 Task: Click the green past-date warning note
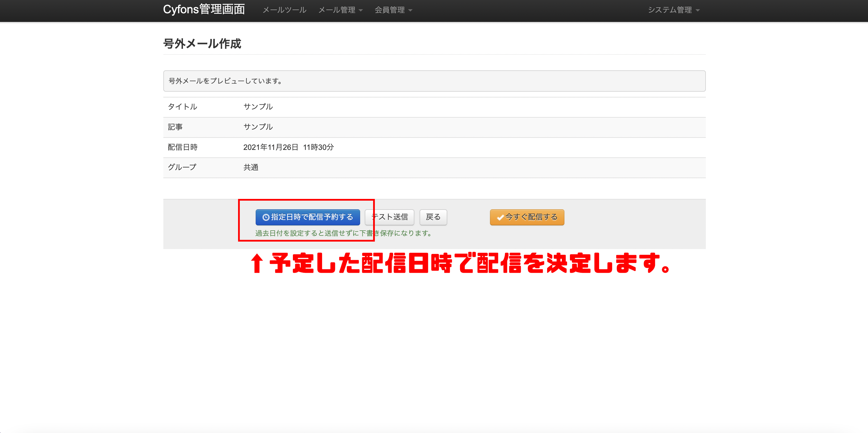click(344, 233)
